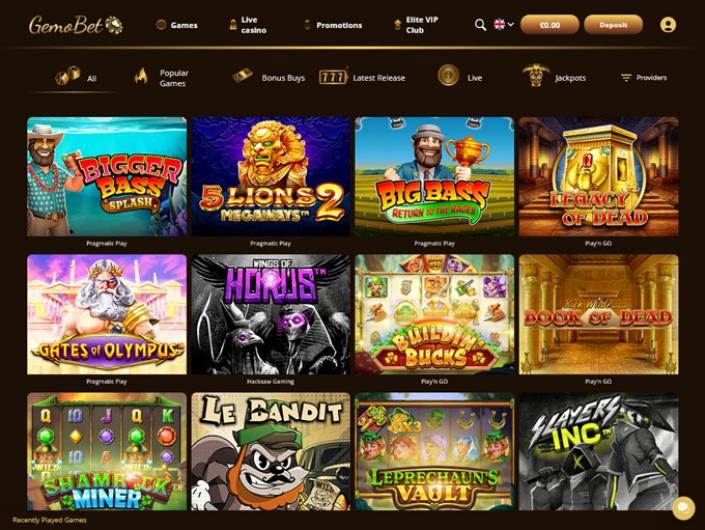This screenshot has height=530, width=705.
Task: Select the Jackpots trophy icon
Action: coord(535,75)
